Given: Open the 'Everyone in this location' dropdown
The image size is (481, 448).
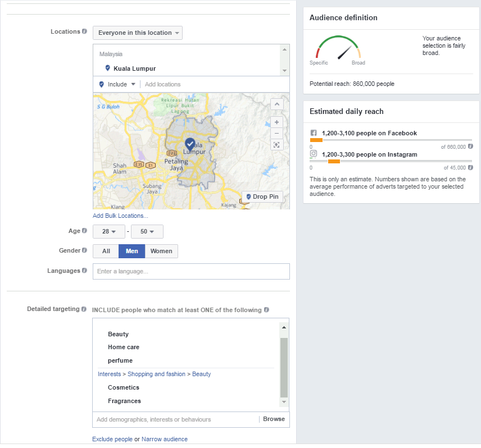Looking at the screenshot, I should (138, 33).
